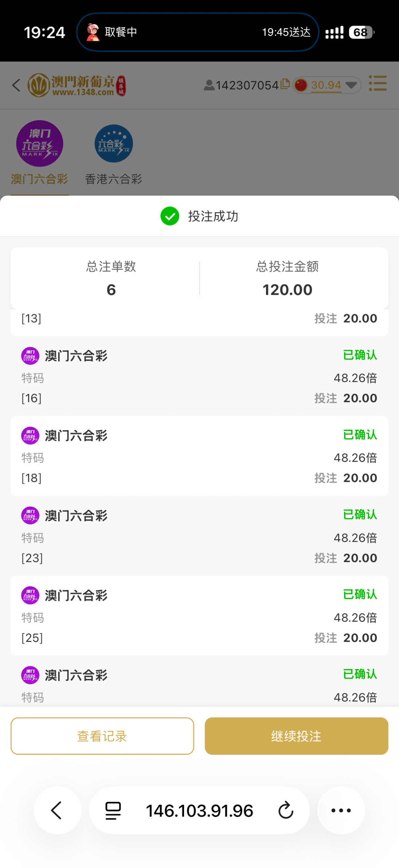The height and width of the screenshot is (868, 399).
Task: Open browser page options icon
Action: point(113,810)
